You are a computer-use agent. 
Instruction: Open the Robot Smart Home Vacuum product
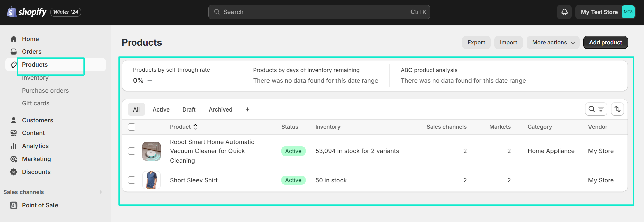(x=212, y=151)
